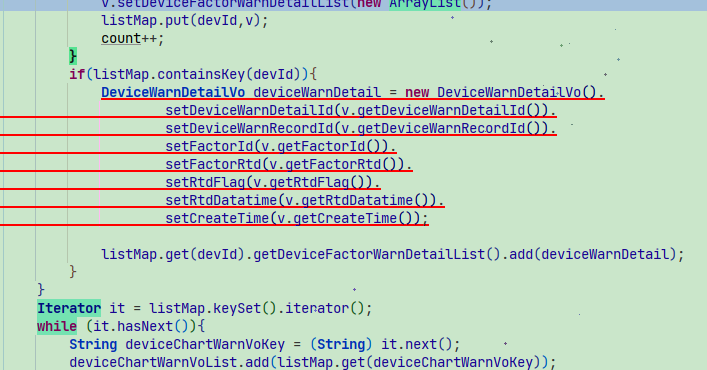707x370 pixels.
Task: Click the highlighted closing brace before 'if(listMap'
Action: [73, 56]
